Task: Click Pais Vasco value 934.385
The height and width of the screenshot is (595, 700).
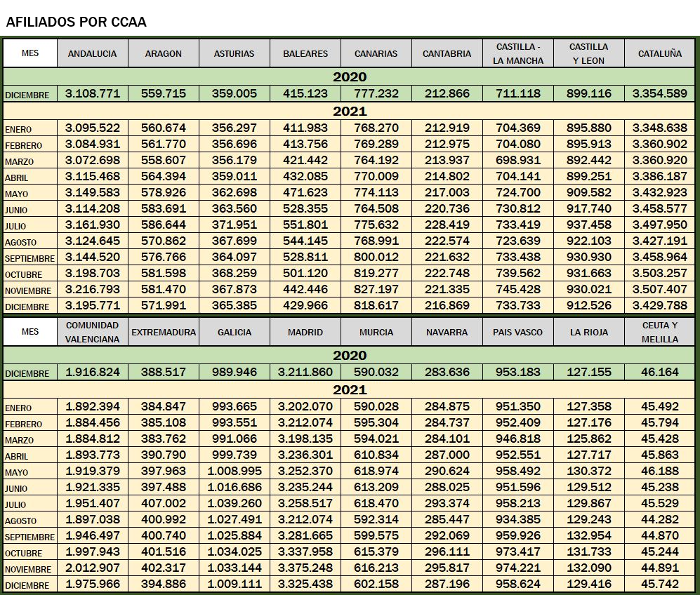Action: [518, 520]
